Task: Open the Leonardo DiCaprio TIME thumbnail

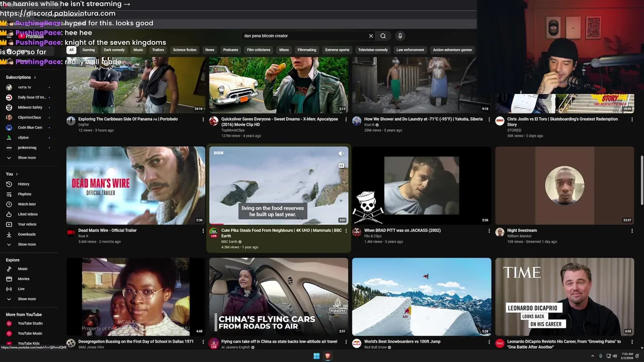Action: (565, 297)
